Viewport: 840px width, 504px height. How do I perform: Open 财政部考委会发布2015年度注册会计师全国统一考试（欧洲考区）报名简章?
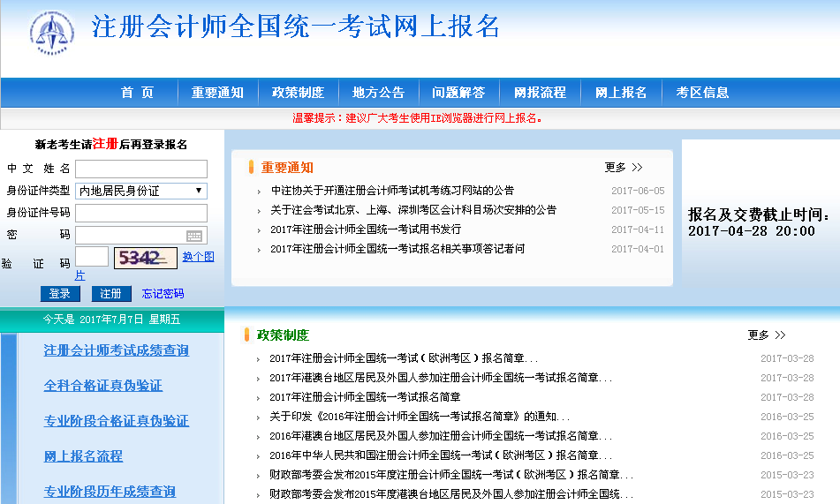click(x=451, y=475)
